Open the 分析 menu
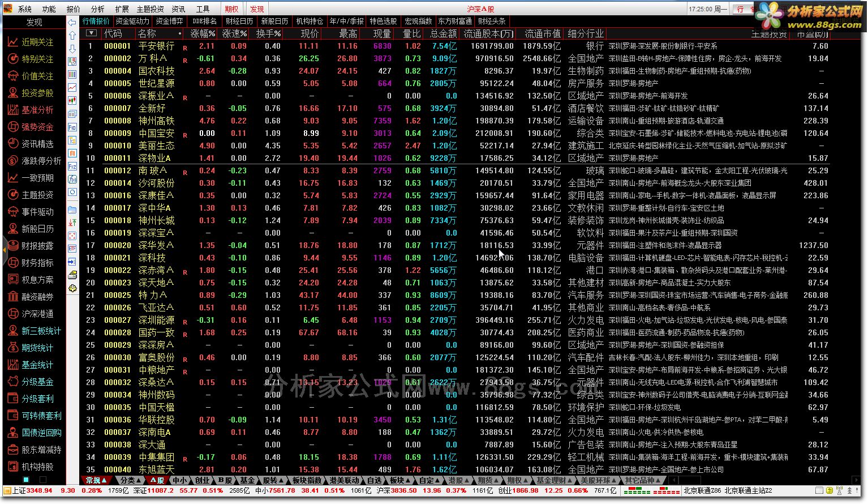The height and width of the screenshot is (504, 868). coord(97,9)
